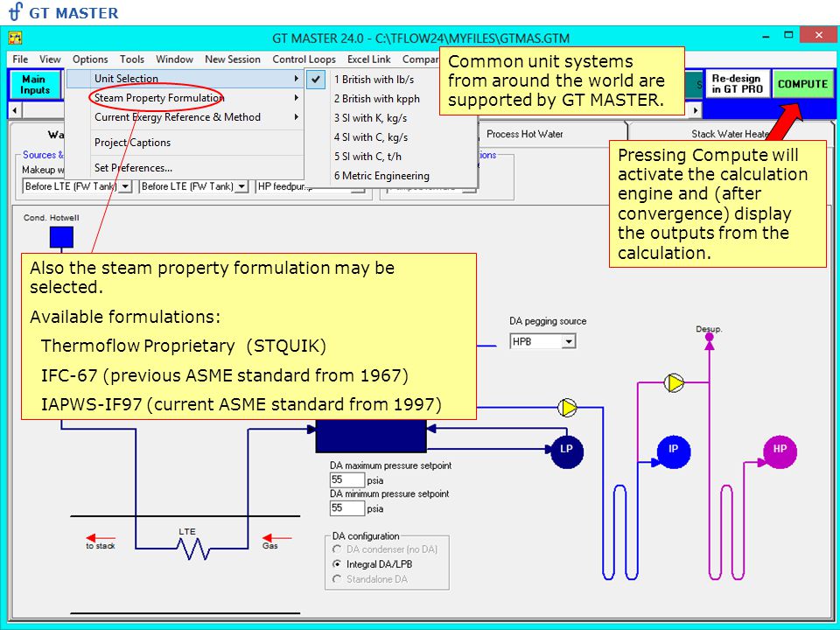Click Re-design in GT PRO button
The image size is (840, 630).
pyautogui.click(x=738, y=84)
